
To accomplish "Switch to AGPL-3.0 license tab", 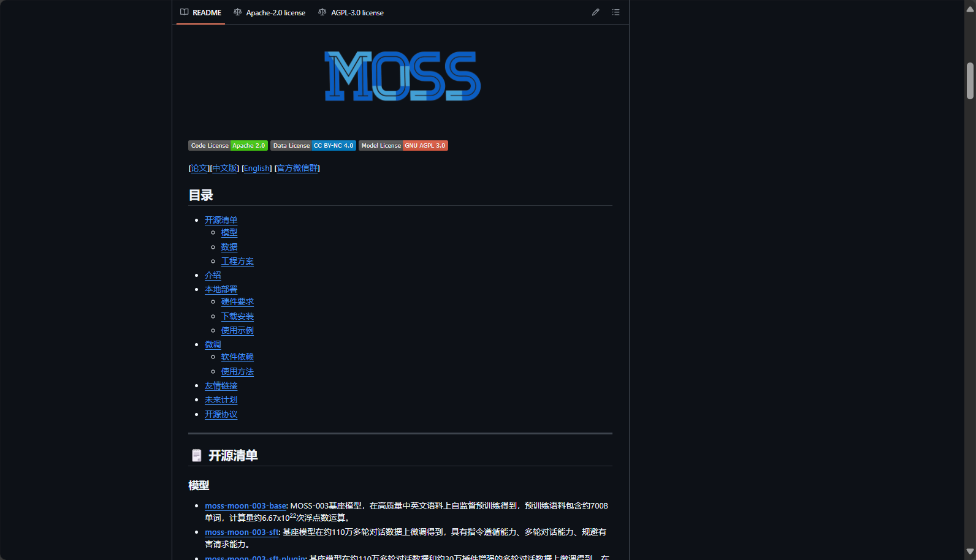I will pos(351,12).
